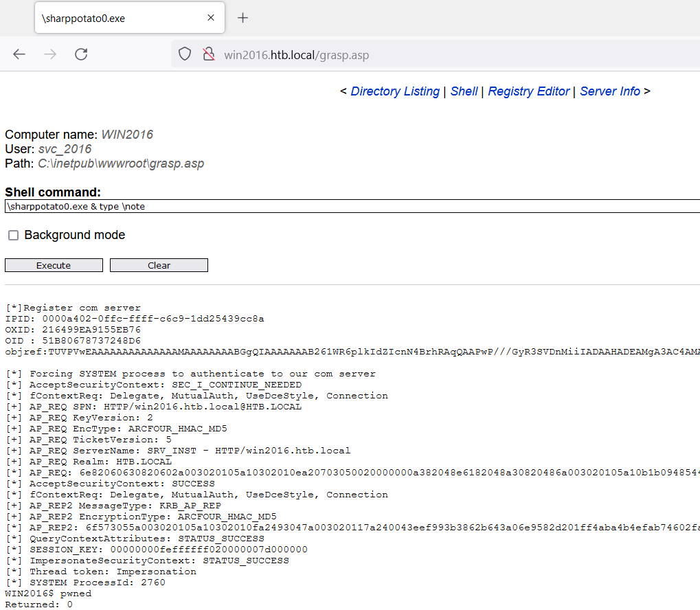
Task: Select the \sharppotato0.exe browser tab
Action: click(129, 18)
